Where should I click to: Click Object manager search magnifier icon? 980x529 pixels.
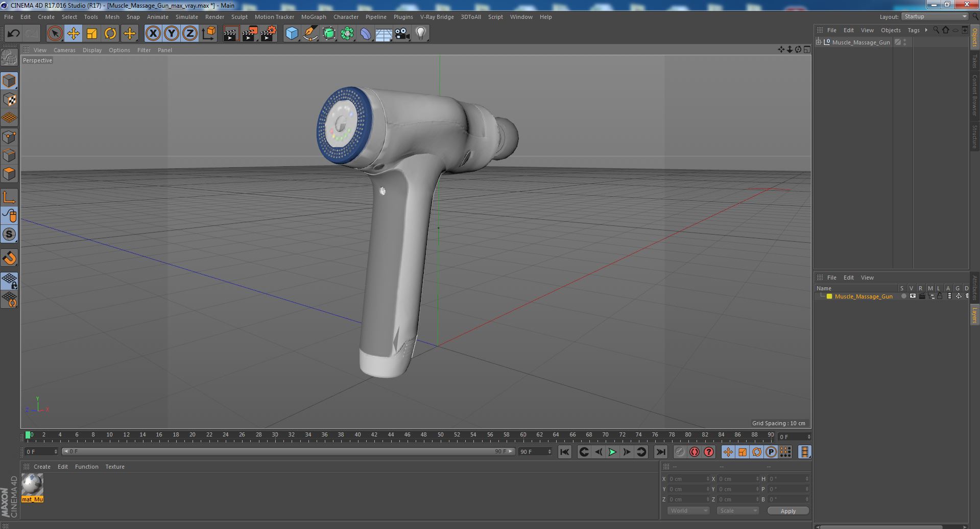click(x=936, y=30)
